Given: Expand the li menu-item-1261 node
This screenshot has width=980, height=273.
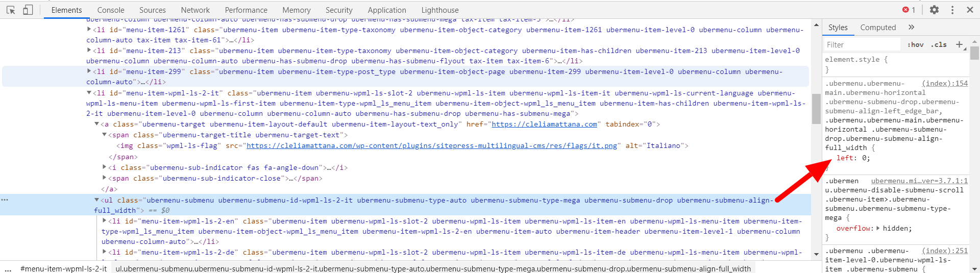Looking at the screenshot, I should coord(89,30).
